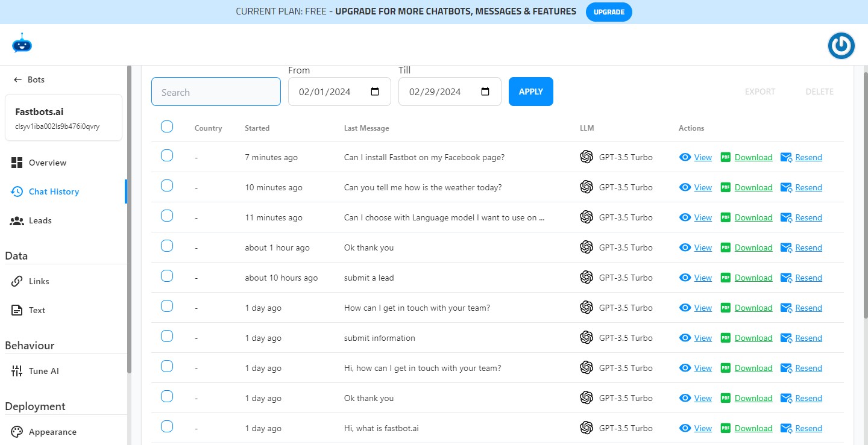
Task: Check the box for the 'about 1 hour ago' chat
Action: [x=167, y=246]
